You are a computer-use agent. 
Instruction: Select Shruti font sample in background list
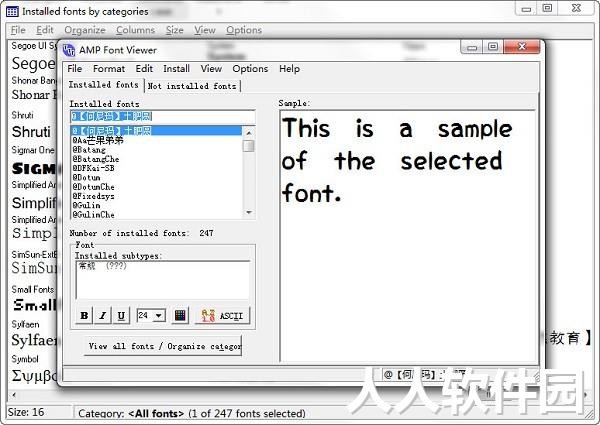tap(31, 132)
